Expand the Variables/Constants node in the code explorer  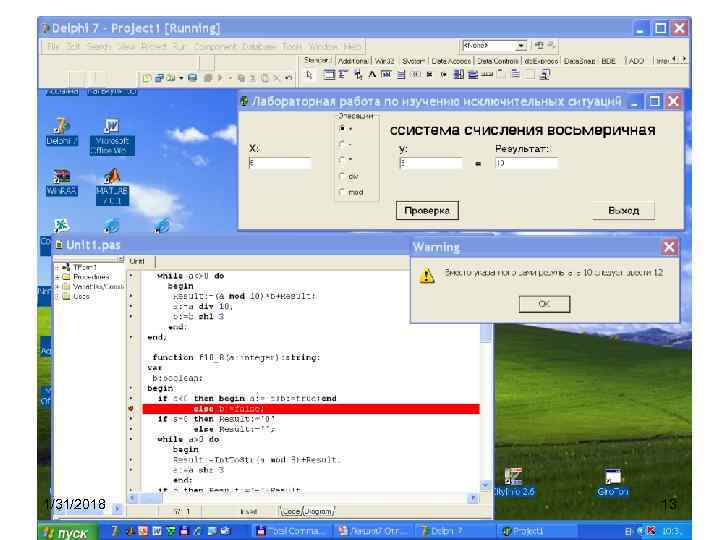pos(57,287)
